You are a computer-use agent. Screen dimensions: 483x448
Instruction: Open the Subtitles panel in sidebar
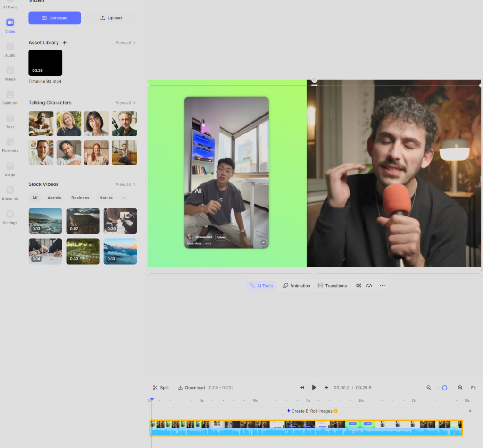[10, 97]
